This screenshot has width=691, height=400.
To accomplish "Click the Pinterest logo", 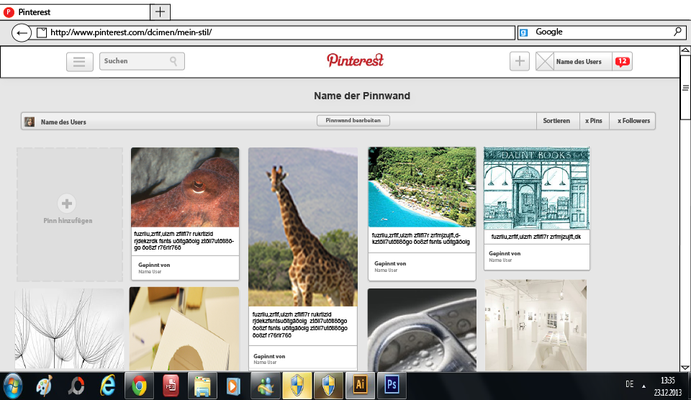I will [x=355, y=60].
